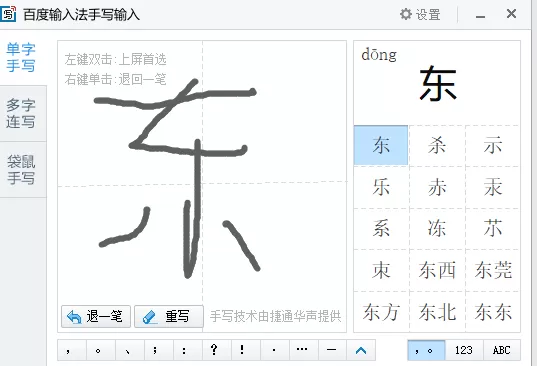This screenshot has width=537, height=366.
Task: Choose candidate word 东西
Action: point(437,270)
